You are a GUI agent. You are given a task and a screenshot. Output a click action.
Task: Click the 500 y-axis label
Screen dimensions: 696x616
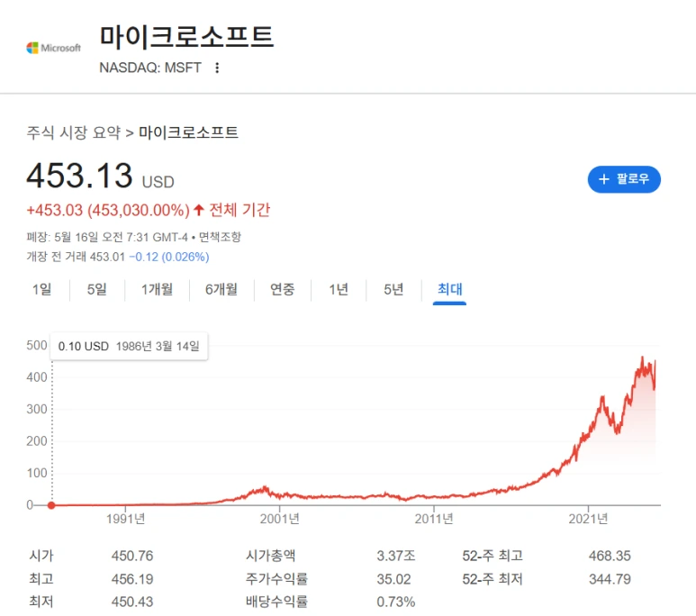pos(36,345)
